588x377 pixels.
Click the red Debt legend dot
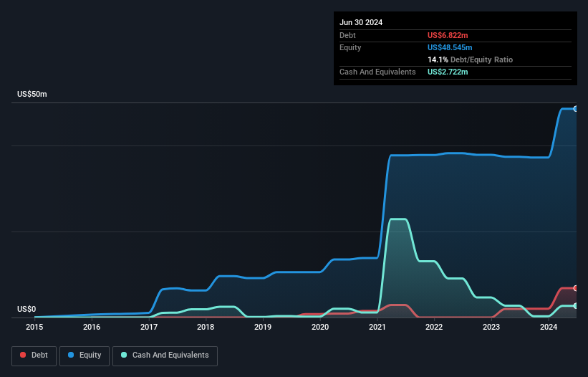(x=23, y=355)
